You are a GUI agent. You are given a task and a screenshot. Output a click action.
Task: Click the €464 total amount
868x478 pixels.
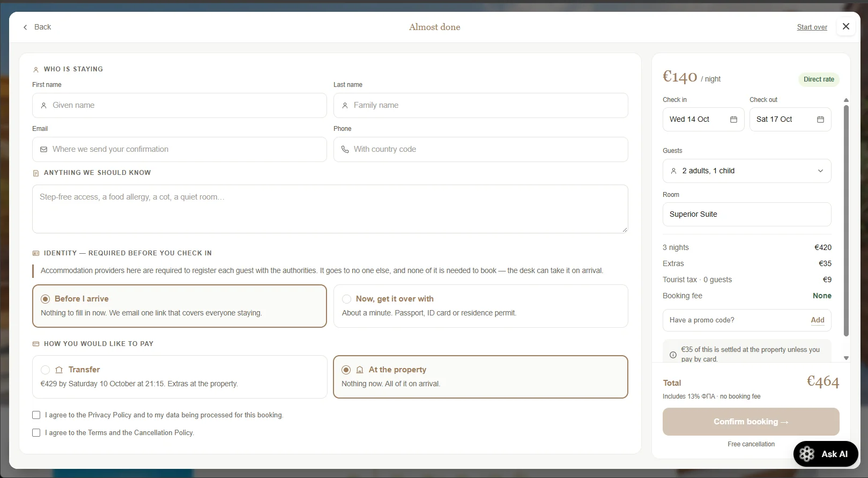point(823,381)
